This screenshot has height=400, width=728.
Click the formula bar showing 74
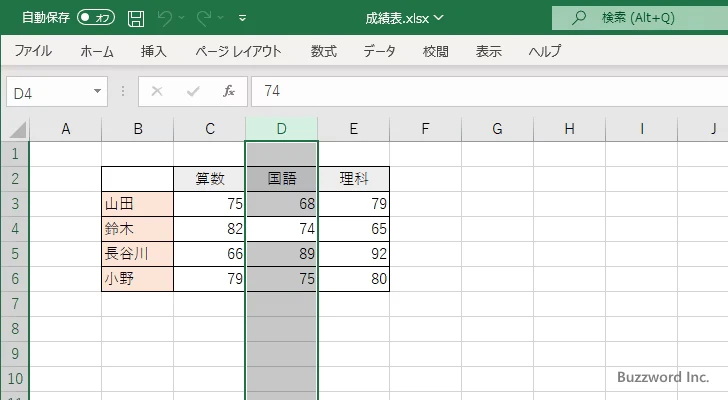pyautogui.click(x=480, y=91)
